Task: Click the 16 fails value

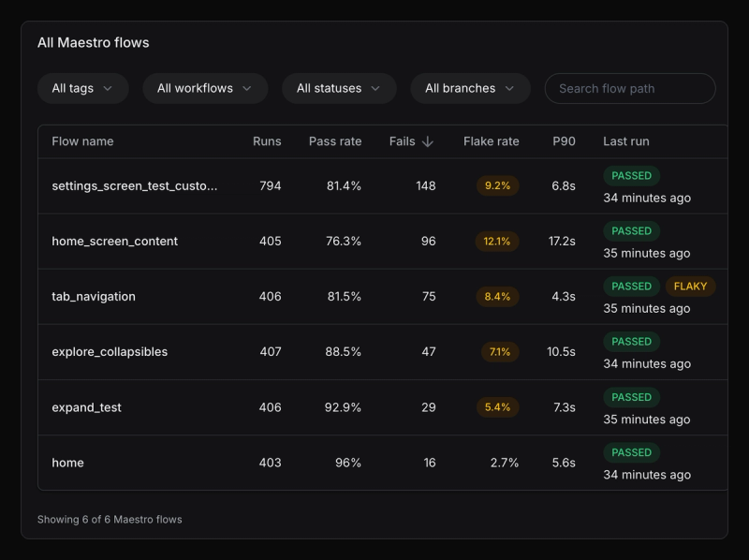Action: (x=430, y=463)
